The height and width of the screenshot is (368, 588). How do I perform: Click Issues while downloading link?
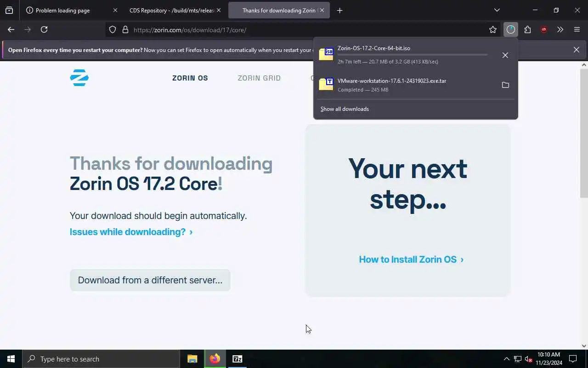point(131,232)
